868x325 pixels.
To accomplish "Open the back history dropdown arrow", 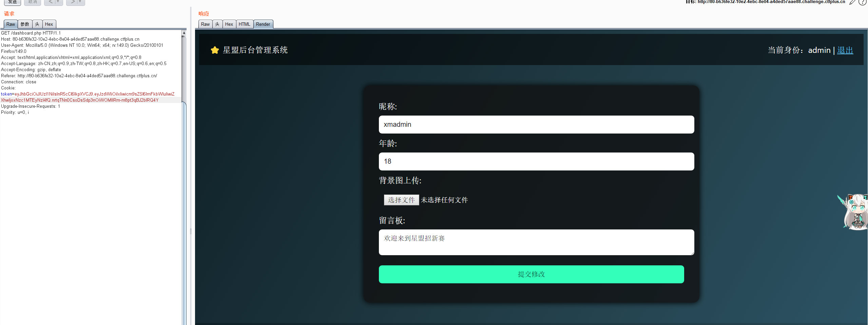I will tap(58, 2).
